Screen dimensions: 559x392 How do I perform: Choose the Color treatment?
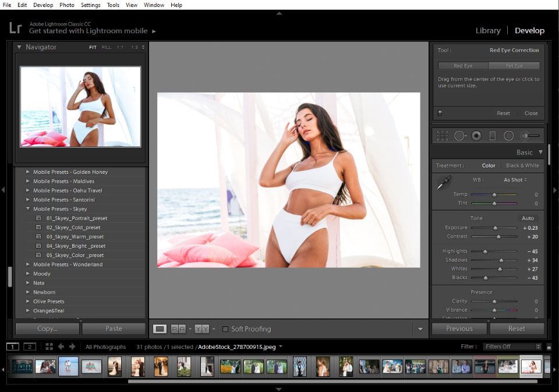point(489,166)
